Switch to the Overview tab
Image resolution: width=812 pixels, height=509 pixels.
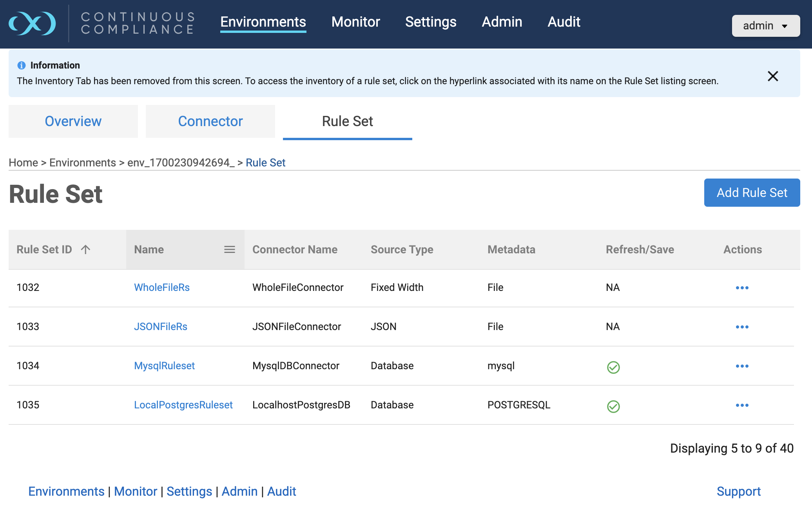73,121
